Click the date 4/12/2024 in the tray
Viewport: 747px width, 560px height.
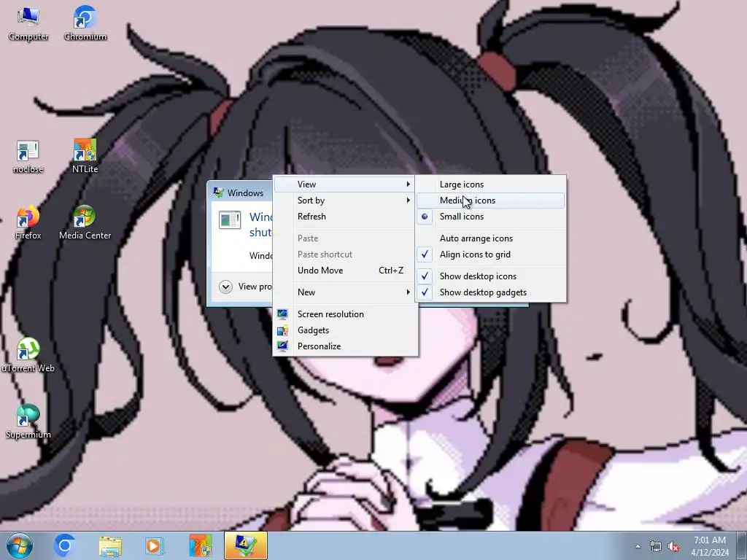tap(710, 553)
